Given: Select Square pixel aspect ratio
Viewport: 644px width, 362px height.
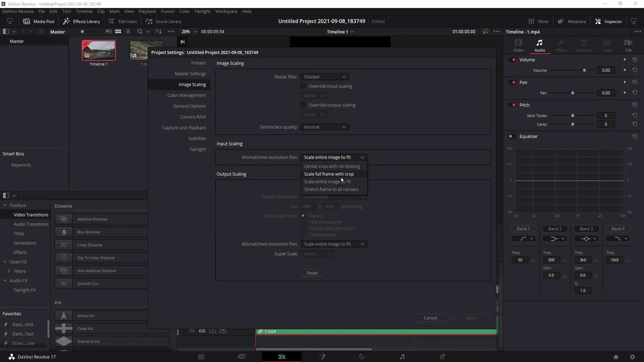Looking at the screenshot, I should coord(303,216).
